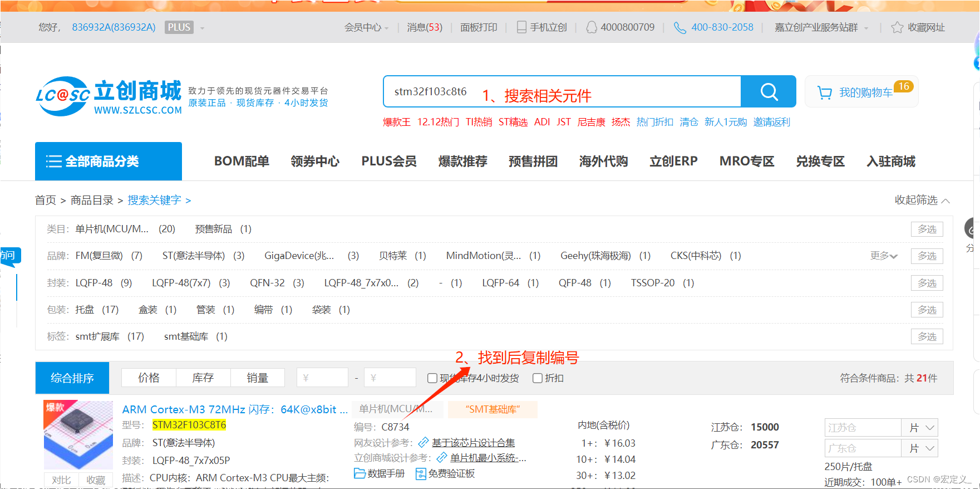Filter by brand GigaDevice

click(312, 256)
